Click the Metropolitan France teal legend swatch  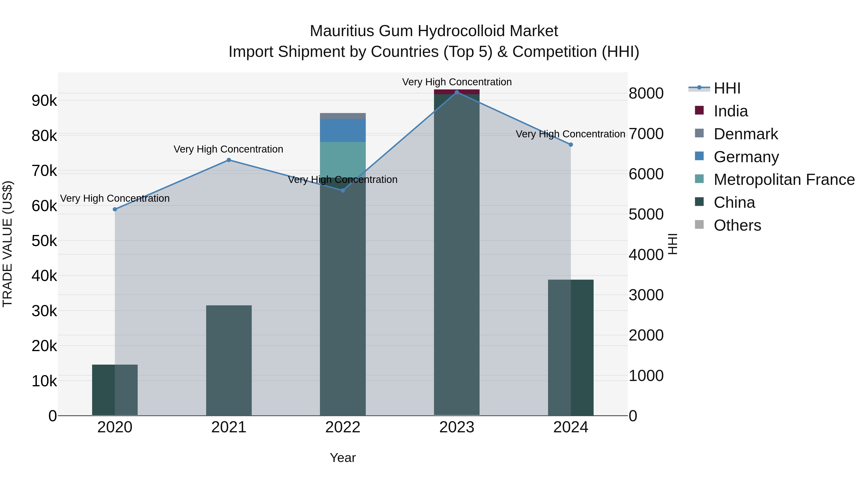pyautogui.click(x=699, y=179)
